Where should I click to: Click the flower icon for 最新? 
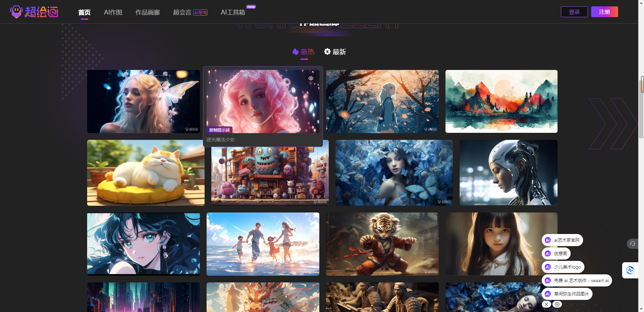click(x=327, y=52)
